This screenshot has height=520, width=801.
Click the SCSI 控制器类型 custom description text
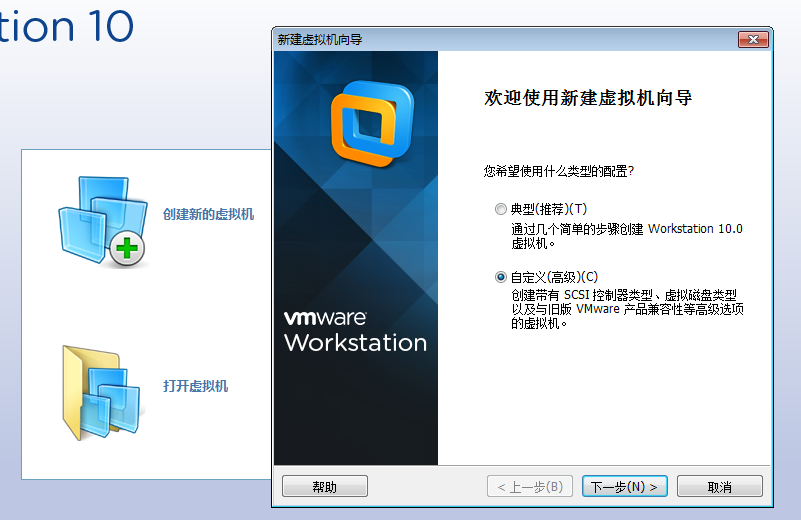point(627,309)
